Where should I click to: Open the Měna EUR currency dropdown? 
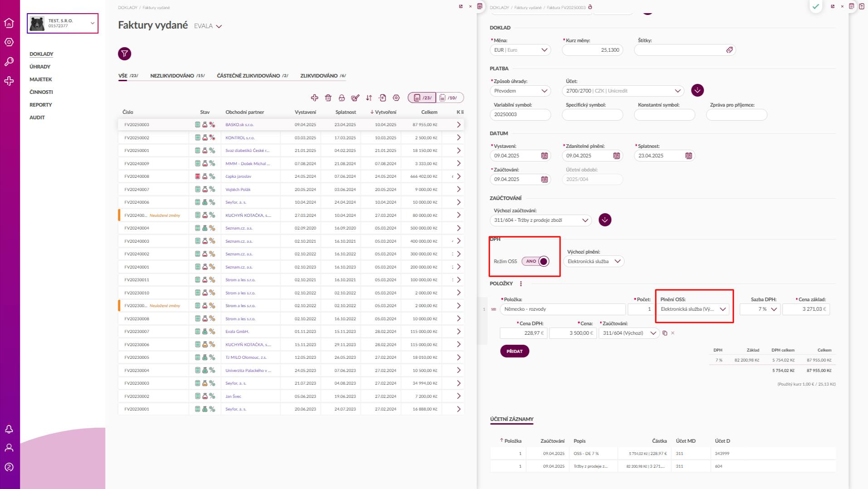[520, 50]
